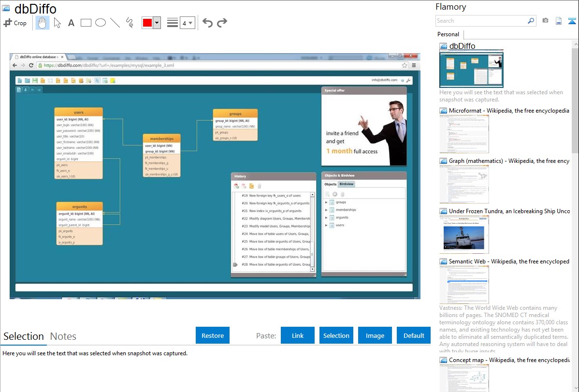The width and height of the screenshot is (579, 392).
Task: Click the magnifier search icon
Action: tap(531, 21)
